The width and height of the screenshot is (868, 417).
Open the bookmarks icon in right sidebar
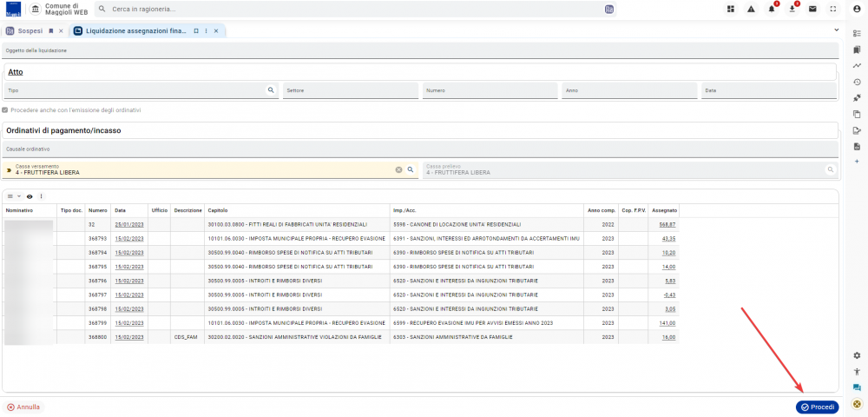coord(857,50)
